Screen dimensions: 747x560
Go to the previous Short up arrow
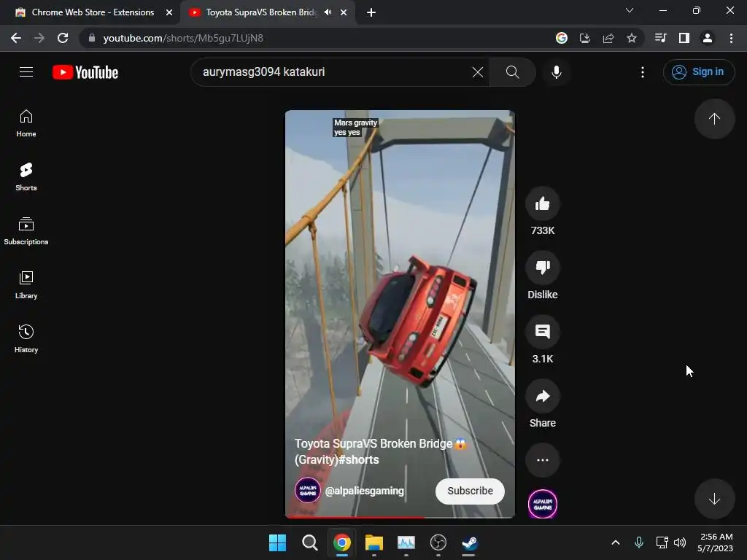click(x=714, y=119)
